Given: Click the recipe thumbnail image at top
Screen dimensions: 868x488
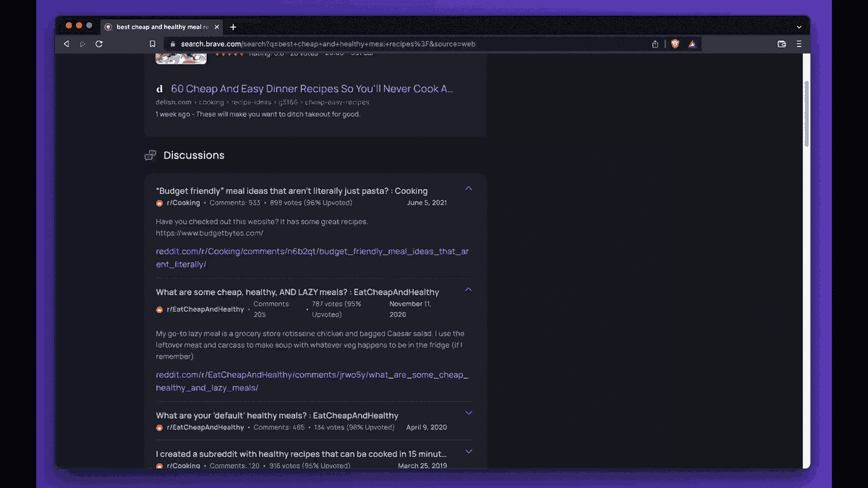Looking at the screenshot, I should pos(181,59).
